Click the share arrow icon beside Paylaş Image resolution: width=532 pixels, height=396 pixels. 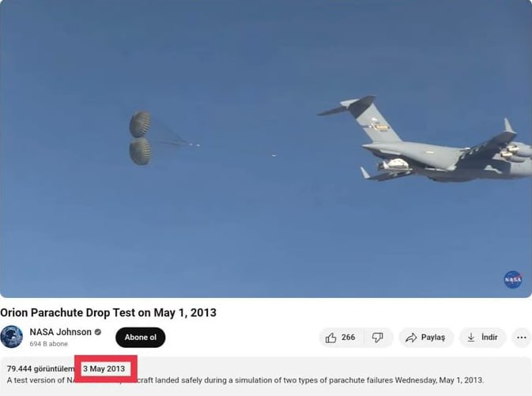pyautogui.click(x=411, y=338)
